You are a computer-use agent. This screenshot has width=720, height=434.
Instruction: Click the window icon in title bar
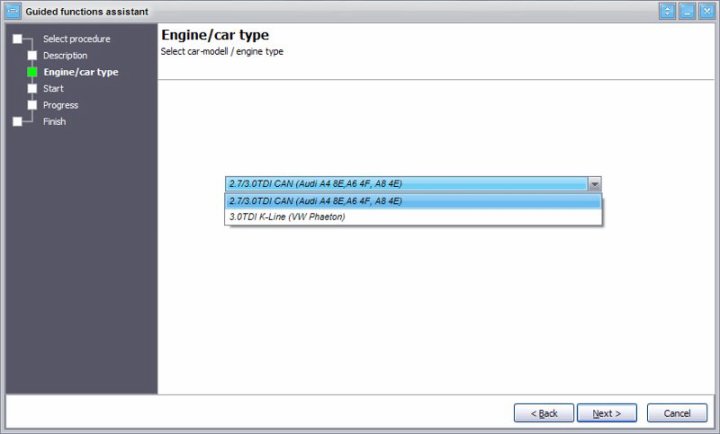pyautogui.click(x=13, y=11)
